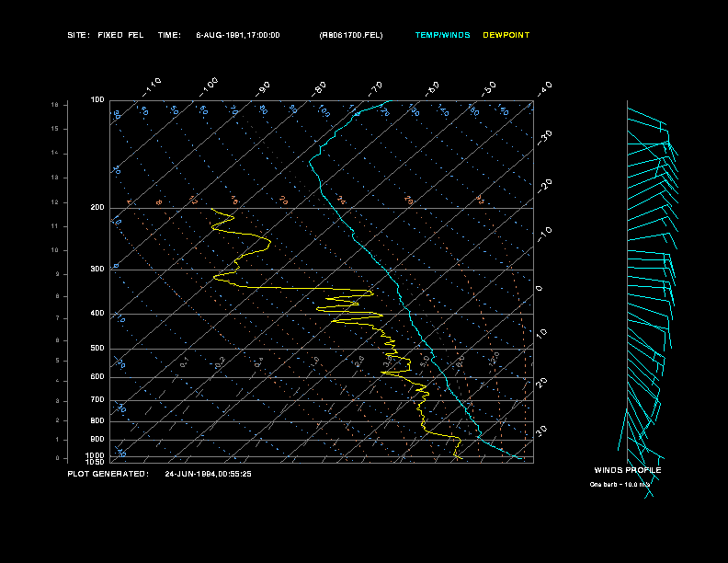
Task: Click the 'SITE: FIXED FEL' header text
Action: coord(106,35)
